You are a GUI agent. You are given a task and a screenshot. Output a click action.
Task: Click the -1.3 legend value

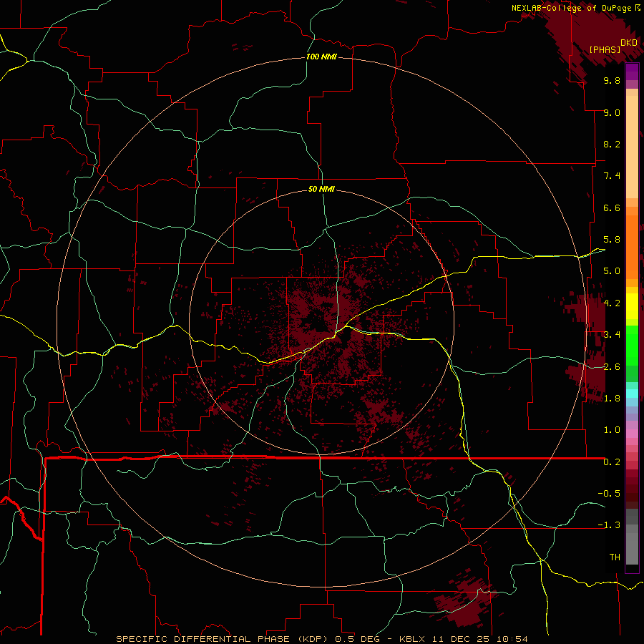point(609,525)
